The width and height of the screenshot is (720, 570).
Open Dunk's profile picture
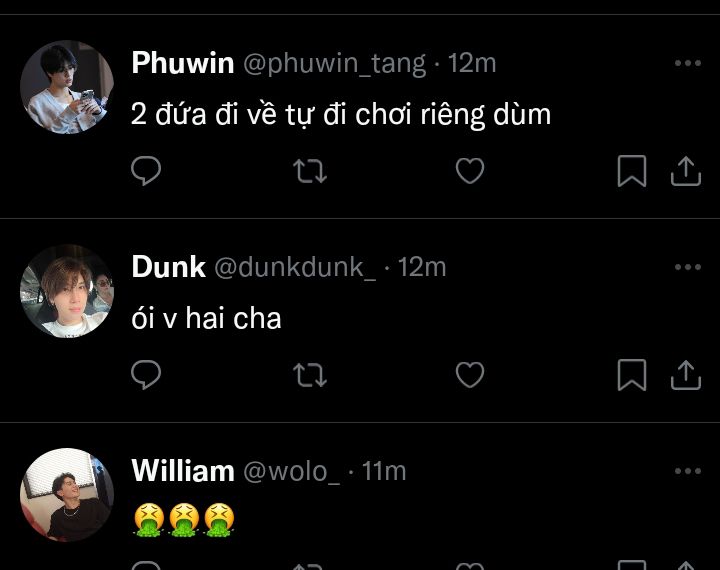click(x=67, y=291)
